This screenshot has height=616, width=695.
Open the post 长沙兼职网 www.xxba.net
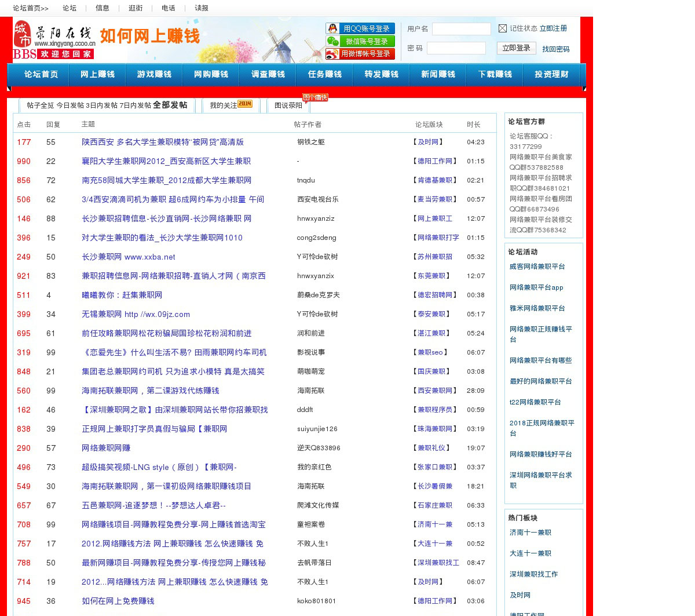(128, 257)
